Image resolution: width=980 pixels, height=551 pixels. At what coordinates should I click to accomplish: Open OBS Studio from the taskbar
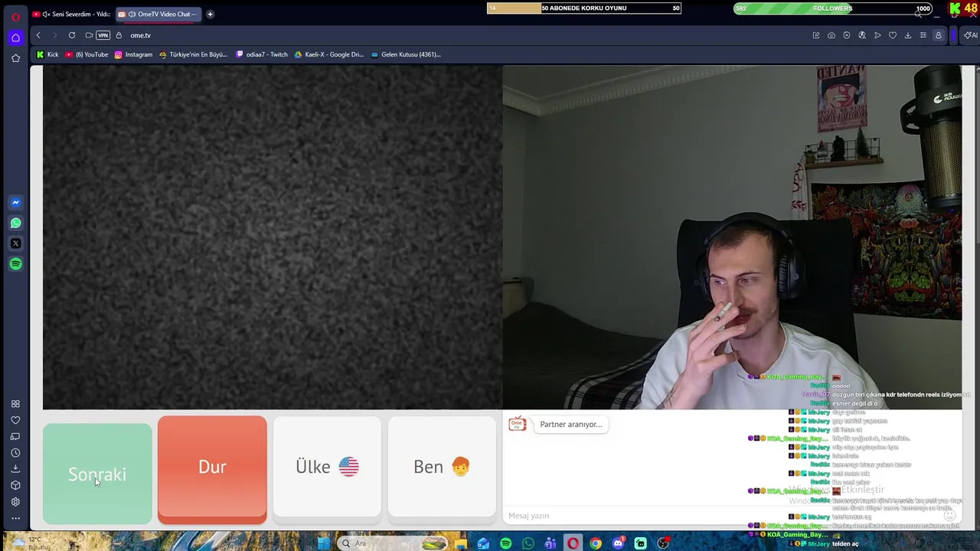(x=663, y=543)
